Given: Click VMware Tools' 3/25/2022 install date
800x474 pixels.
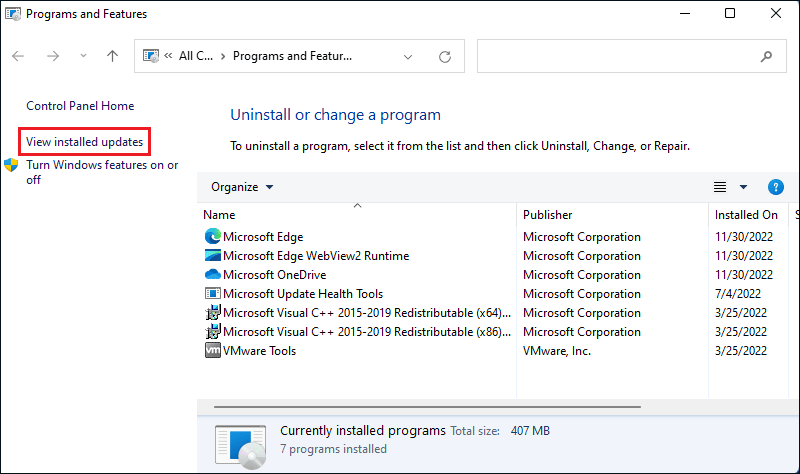Looking at the screenshot, I should pos(741,351).
